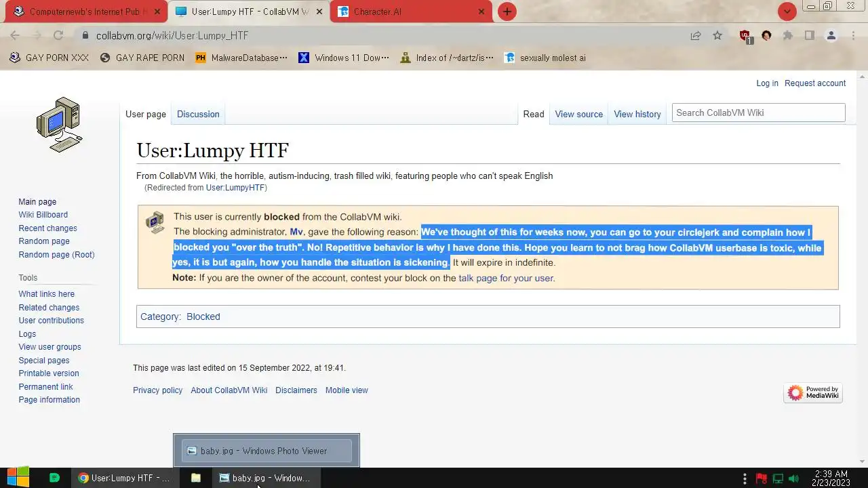Click the blocked user notice icon
Image resolution: width=868 pixels, height=488 pixels.
click(155, 222)
